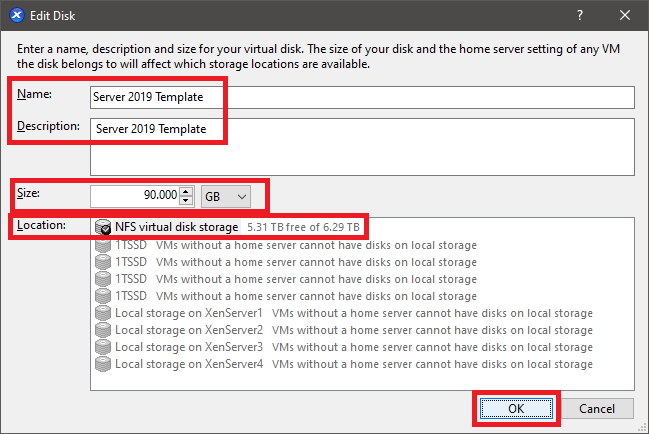649x434 pixels.
Task: Select Local storage on XenServer2 entry
Action: pyautogui.click(x=189, y=330)
